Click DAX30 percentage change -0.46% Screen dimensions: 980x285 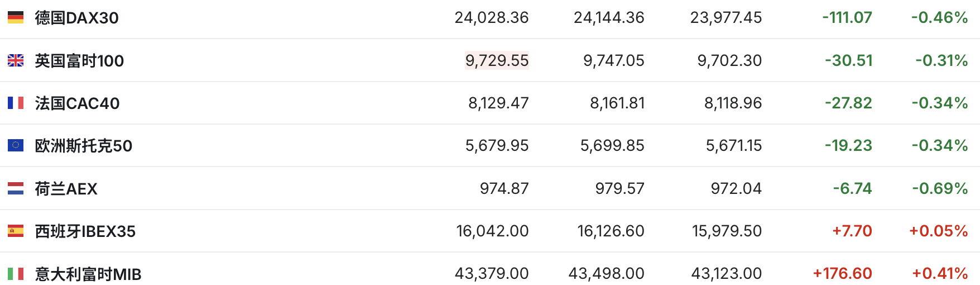tap(939, 17)
